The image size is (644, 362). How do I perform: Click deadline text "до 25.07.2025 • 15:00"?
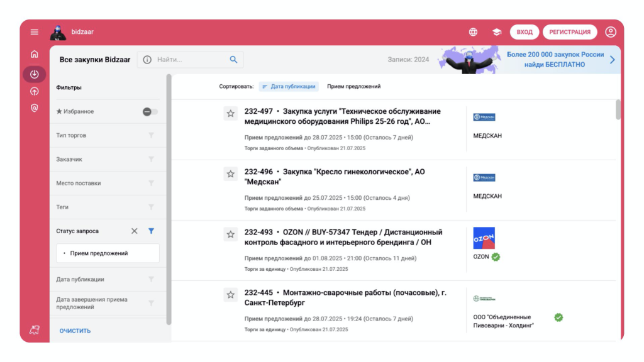click(x=333, y=198)
